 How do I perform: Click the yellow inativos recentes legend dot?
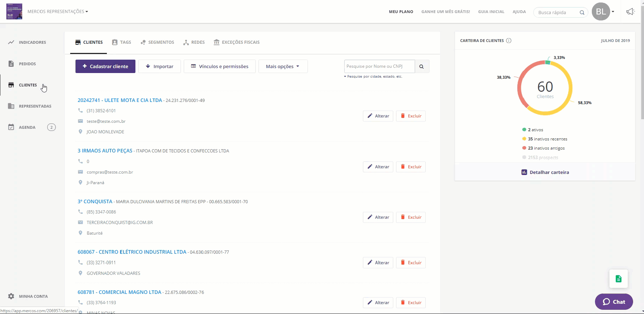(524, 139)
